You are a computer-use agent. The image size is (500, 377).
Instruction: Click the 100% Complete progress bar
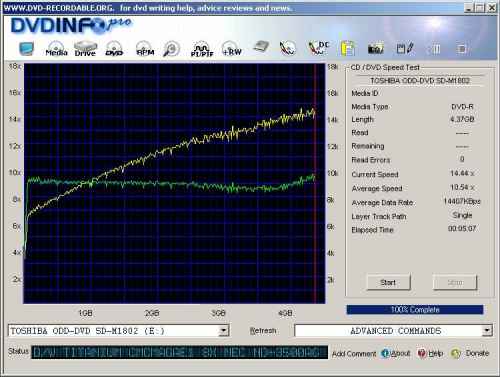point(415,310)
